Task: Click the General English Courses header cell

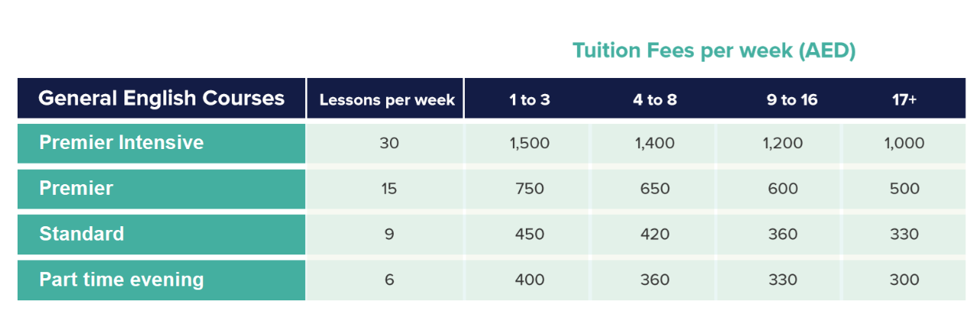Action: (x=162, y=99)
